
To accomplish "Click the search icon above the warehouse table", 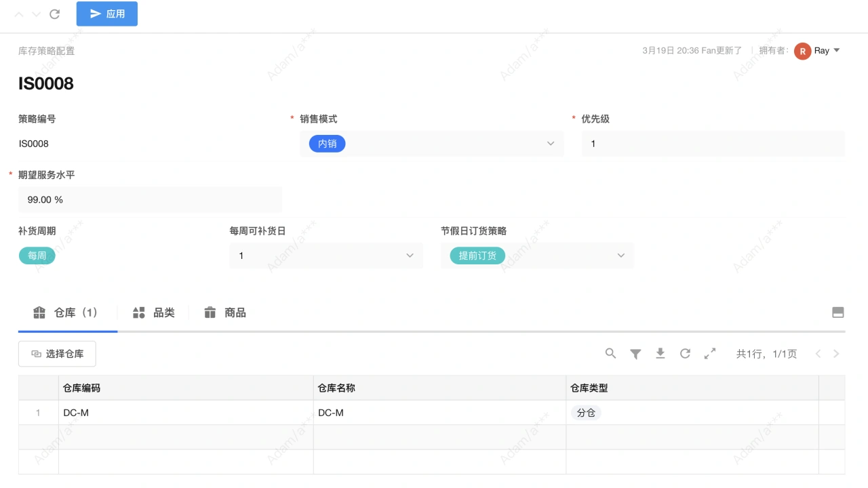I will [610, 353].
